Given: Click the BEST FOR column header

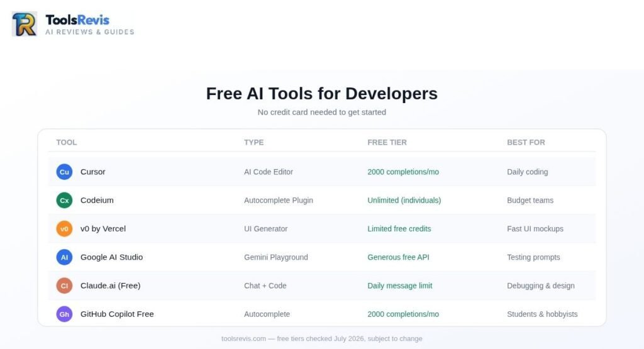Looking at the screenshot, I should 526,143.
